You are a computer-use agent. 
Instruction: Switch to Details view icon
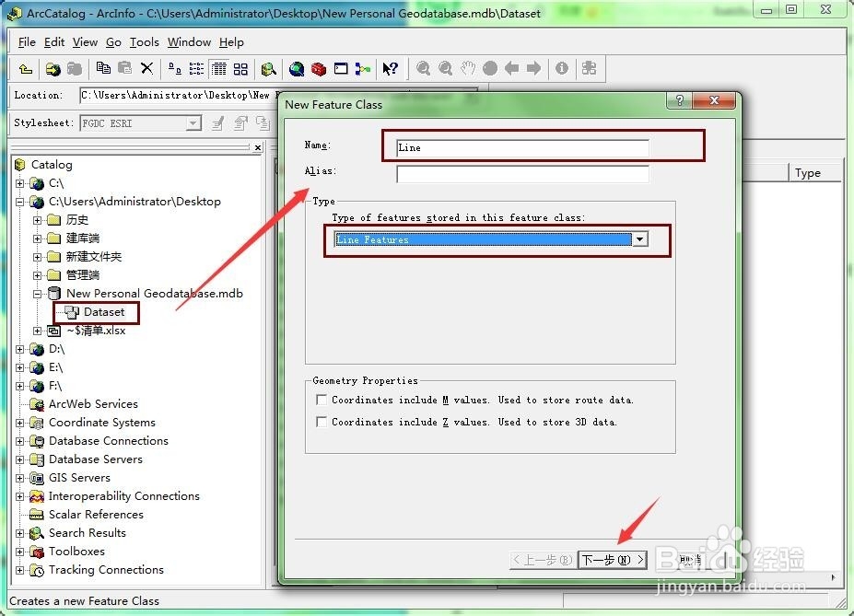219,68
